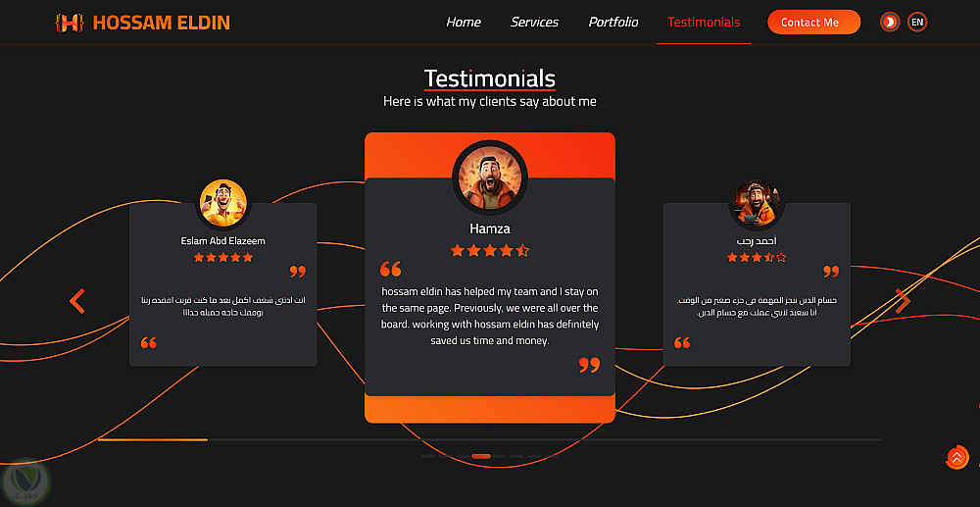Go to previous testimonial with left arrow

pyautogui.click(x=76, y=301)
